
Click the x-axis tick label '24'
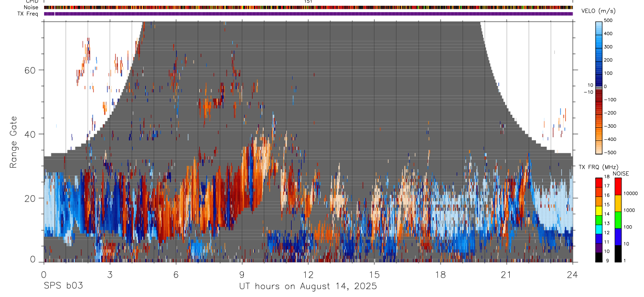573,274
